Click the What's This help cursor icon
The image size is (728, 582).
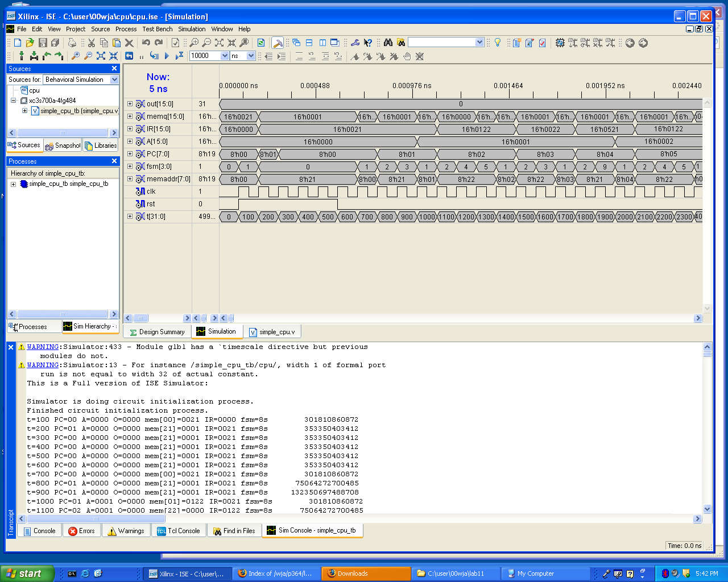pos(368,43)
